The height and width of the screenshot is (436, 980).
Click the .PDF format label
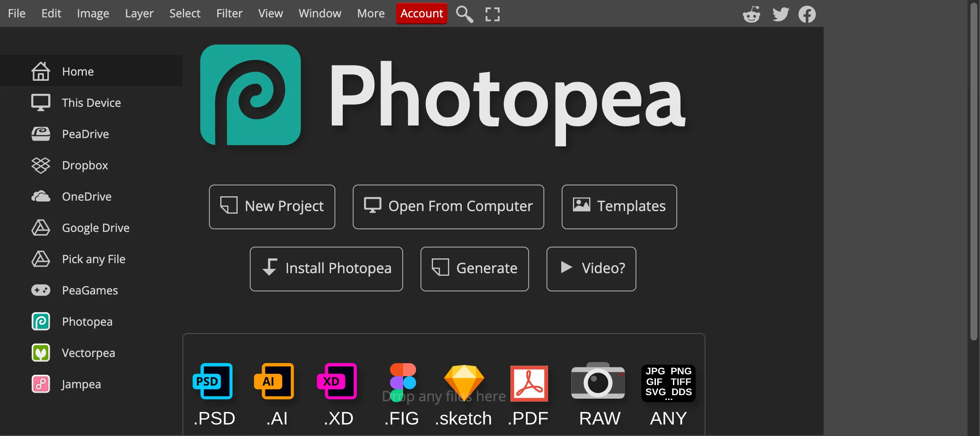tap(528, 418)
